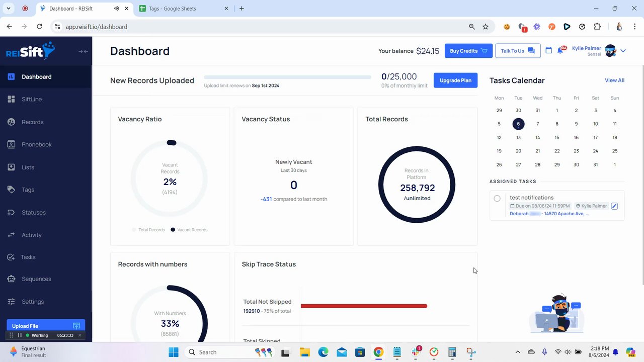The image size is (644, 362).
Task: Click the Tasks checkmark icon
Action: [x=11, y=257]
